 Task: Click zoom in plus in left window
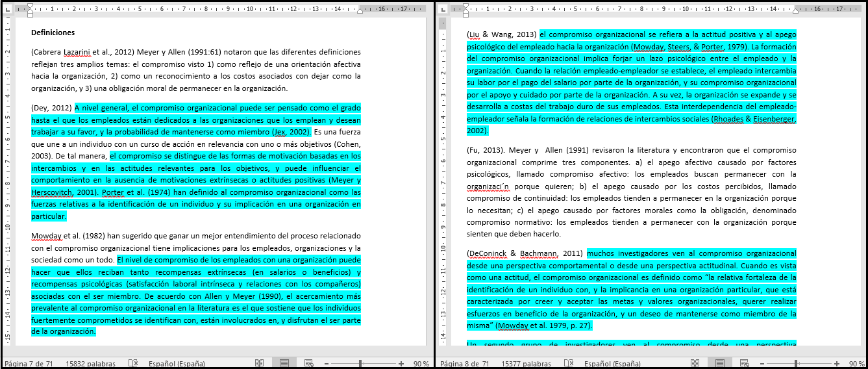401,363
